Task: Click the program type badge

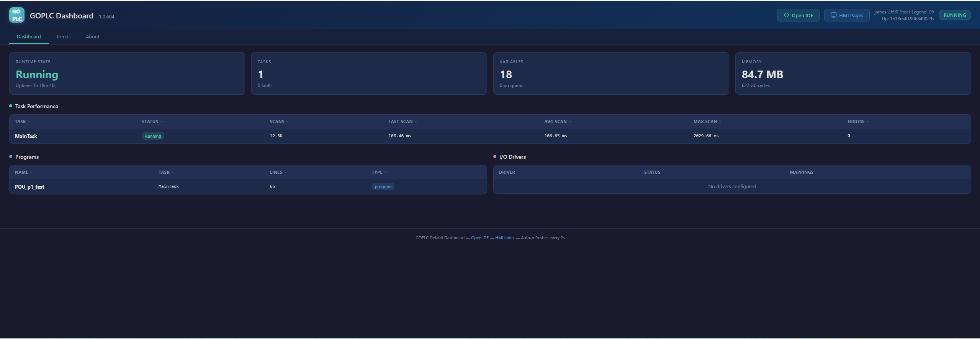Action: pos(383,187)
